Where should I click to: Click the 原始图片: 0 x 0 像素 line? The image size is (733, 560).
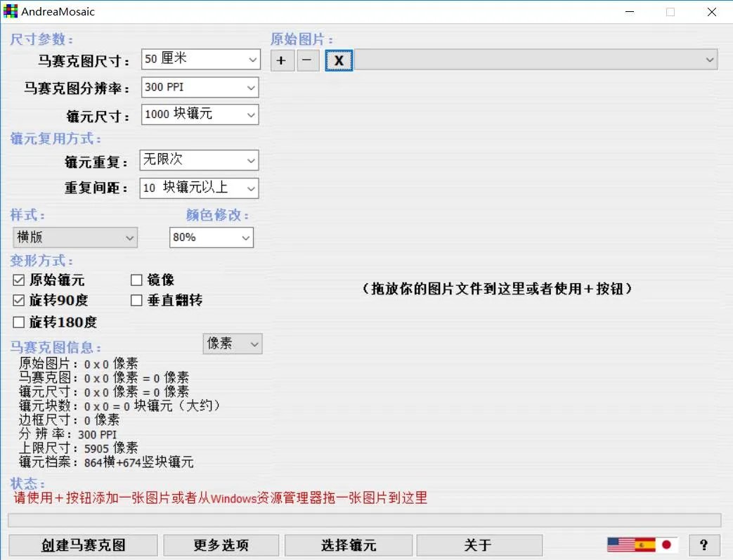click(x=78, y=364)
